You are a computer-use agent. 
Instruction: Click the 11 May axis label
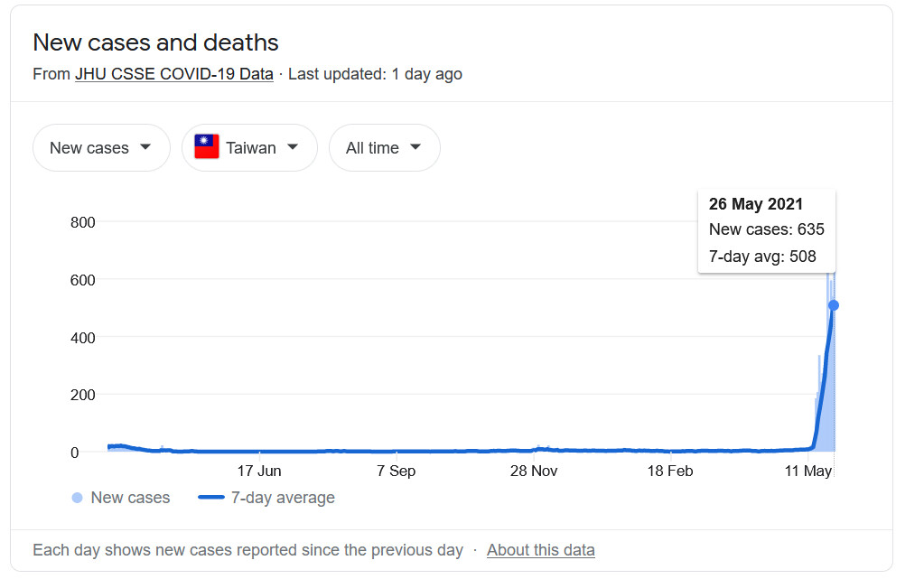click(x=807, y=471)
